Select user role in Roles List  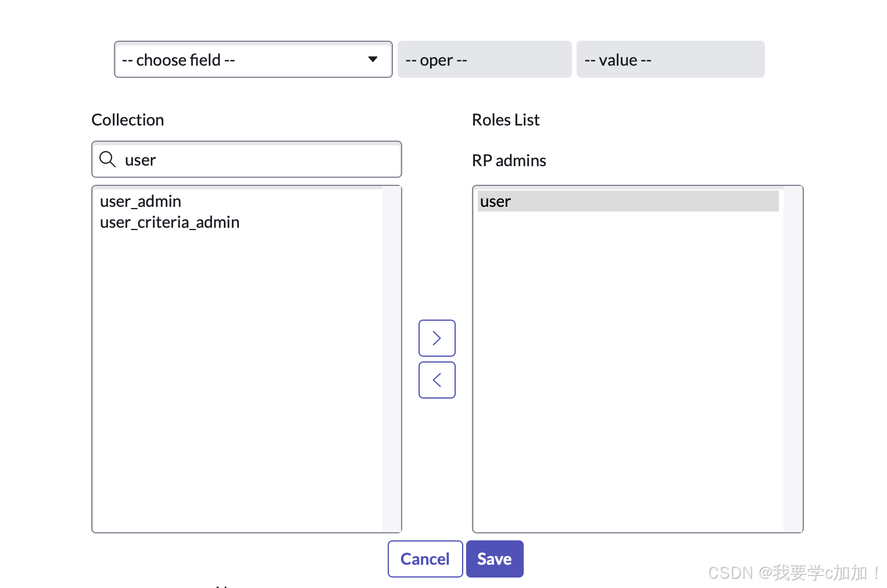click(628, 201)
